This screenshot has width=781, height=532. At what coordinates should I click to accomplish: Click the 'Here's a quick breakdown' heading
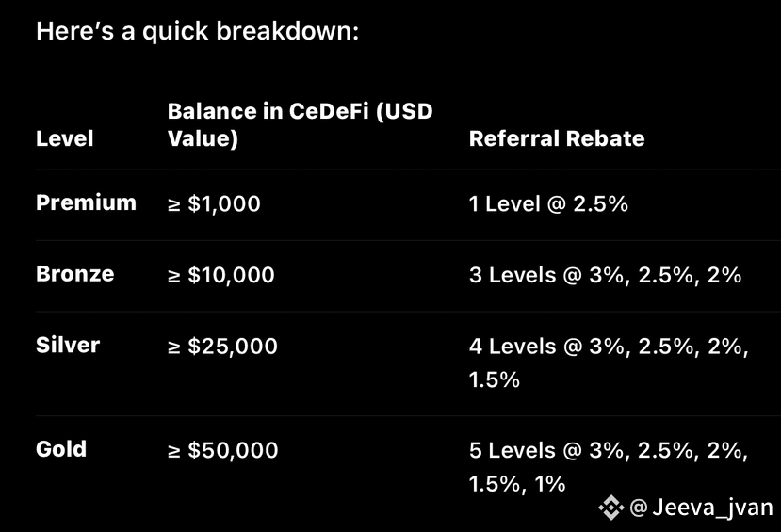point(198,31)
